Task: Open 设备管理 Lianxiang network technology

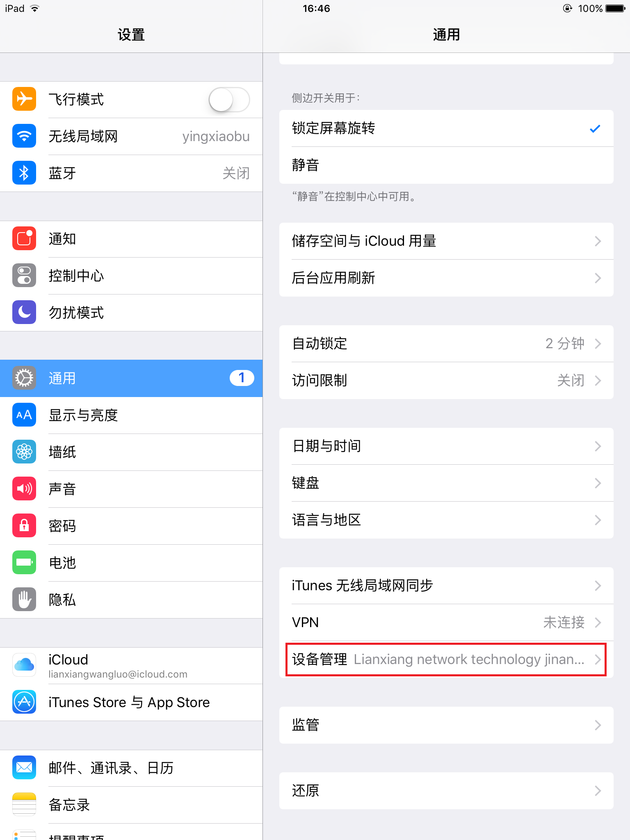Action: (446, 660)
